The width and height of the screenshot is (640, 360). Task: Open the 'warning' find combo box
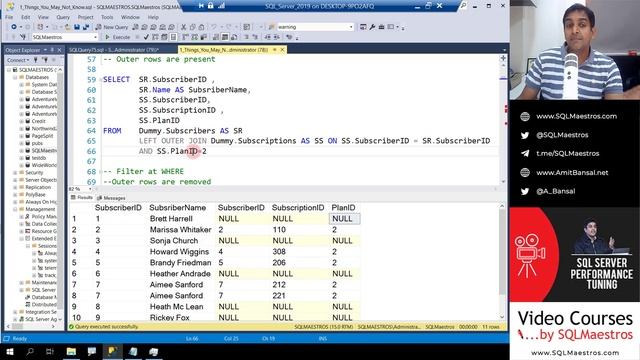pyautogui.click(x=315, y=27)
